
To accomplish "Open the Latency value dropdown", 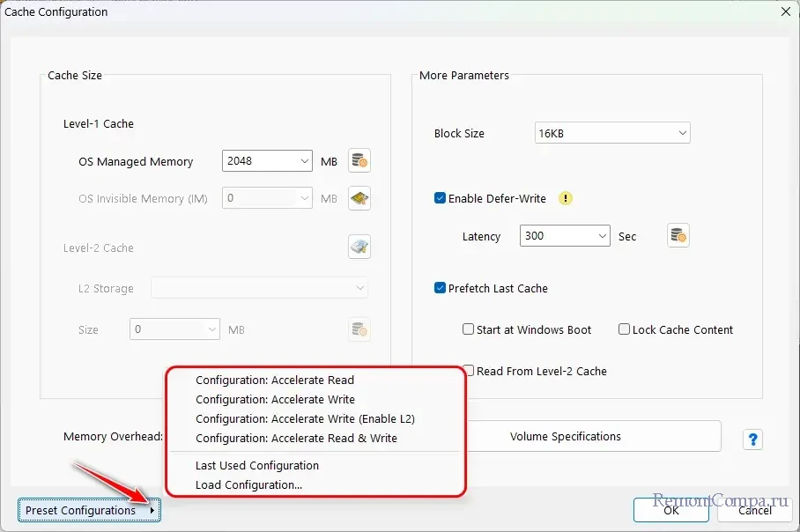I will tap(603, 236).
